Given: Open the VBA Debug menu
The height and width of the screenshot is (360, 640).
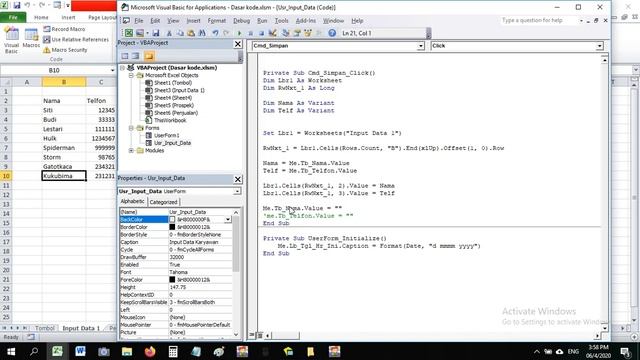Looking at the screenshot, I should pyautogui.click(x=241, y=20).
